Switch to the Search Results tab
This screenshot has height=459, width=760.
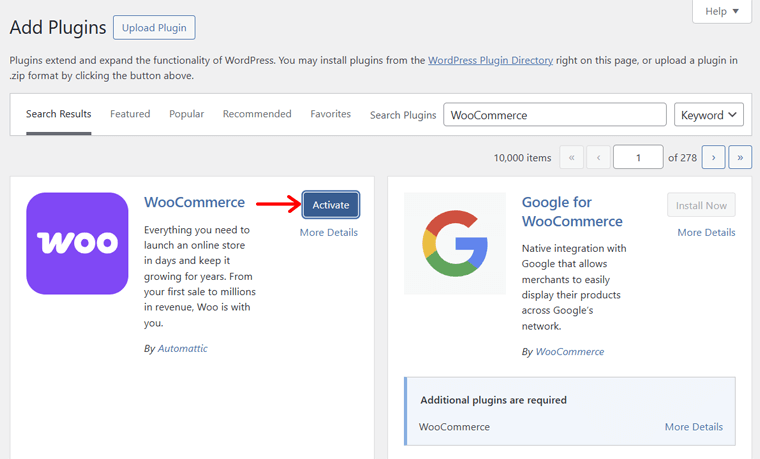click(x=59, y=114)
